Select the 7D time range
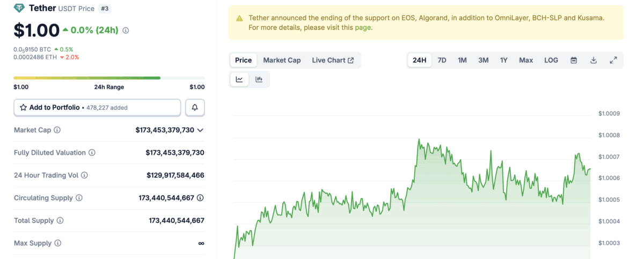644x259 pixels. [442, 60]
